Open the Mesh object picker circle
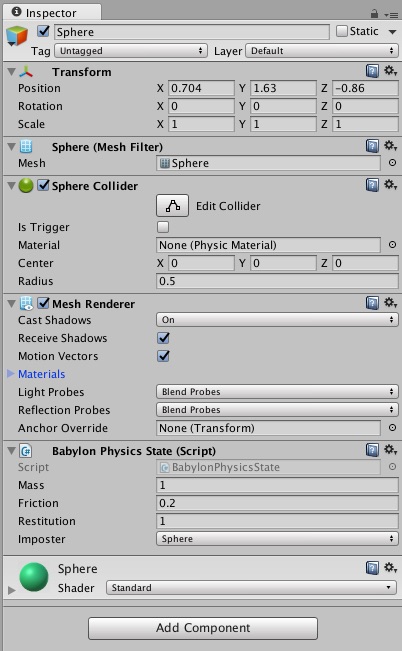 pos(392,163)
